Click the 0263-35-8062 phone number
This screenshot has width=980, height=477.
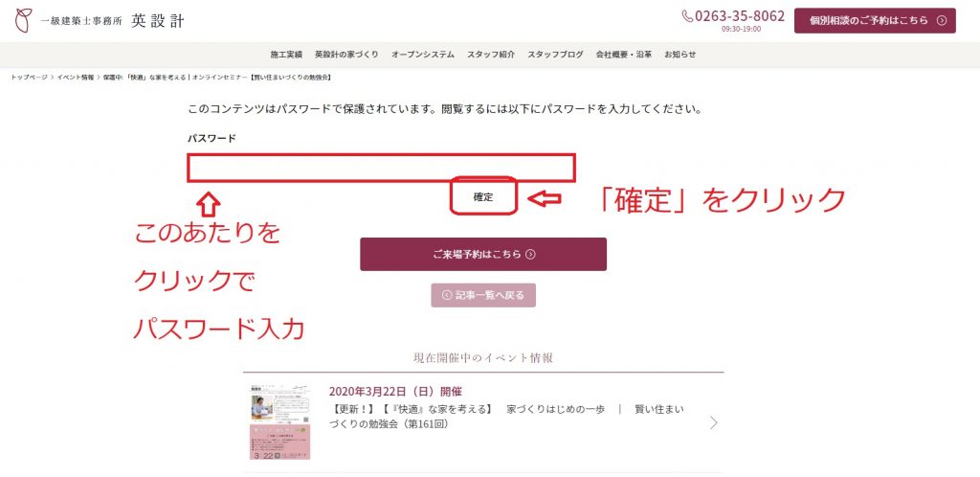click(740, 16)
